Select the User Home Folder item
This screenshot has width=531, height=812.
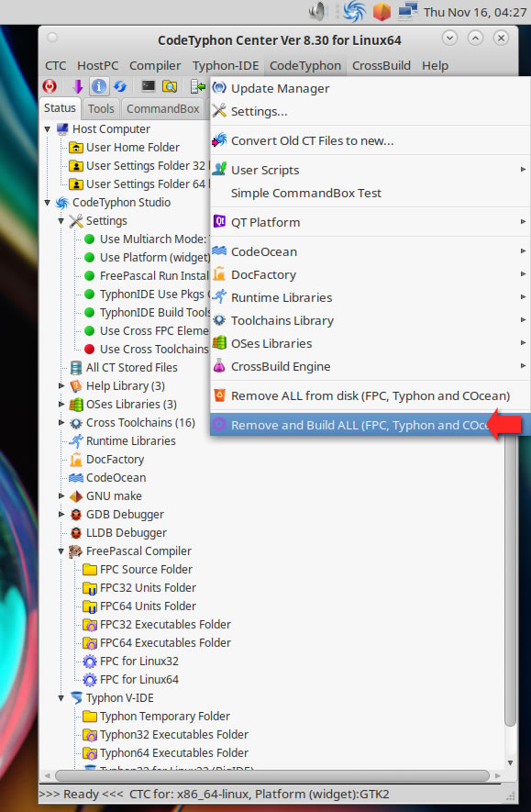(x=125, y=148)
